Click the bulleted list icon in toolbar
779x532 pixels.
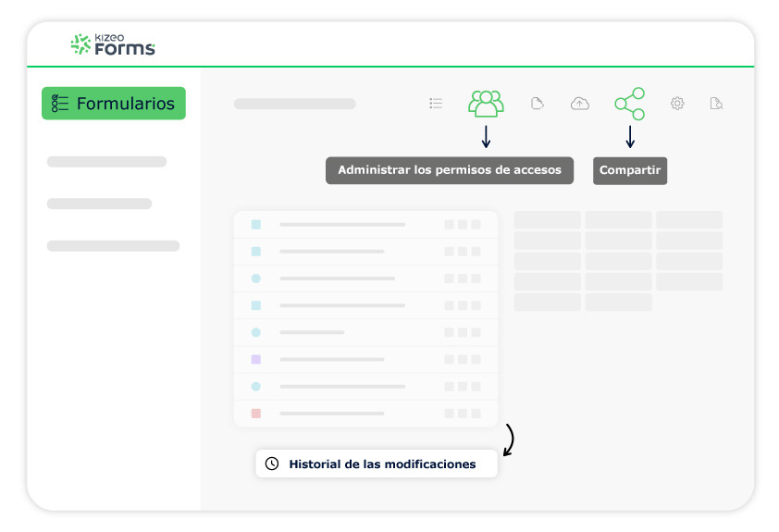click(436, 104)
